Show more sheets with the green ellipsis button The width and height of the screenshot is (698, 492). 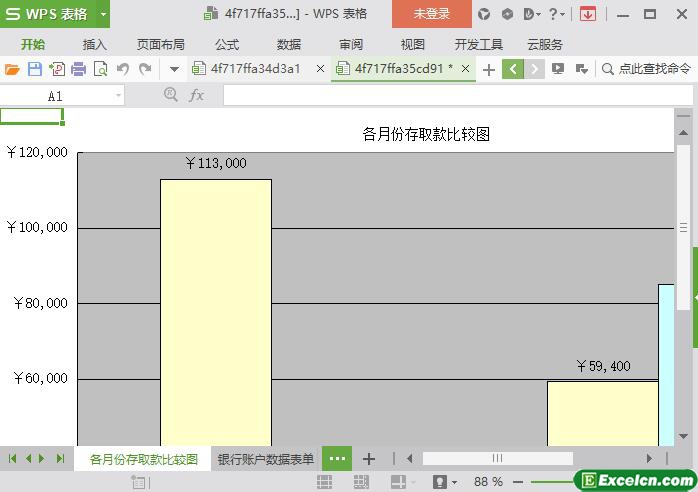[337, 459]
